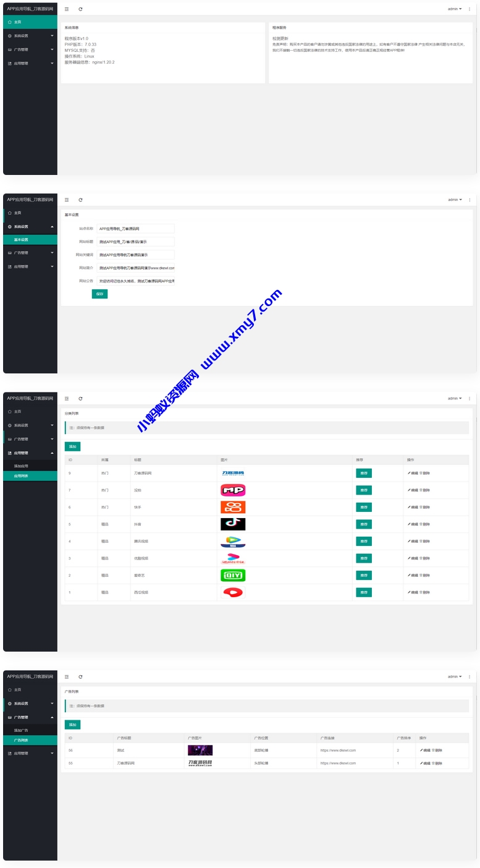
Task: Open admin dropdown on 广告列表 page
Action: [455, 677]
